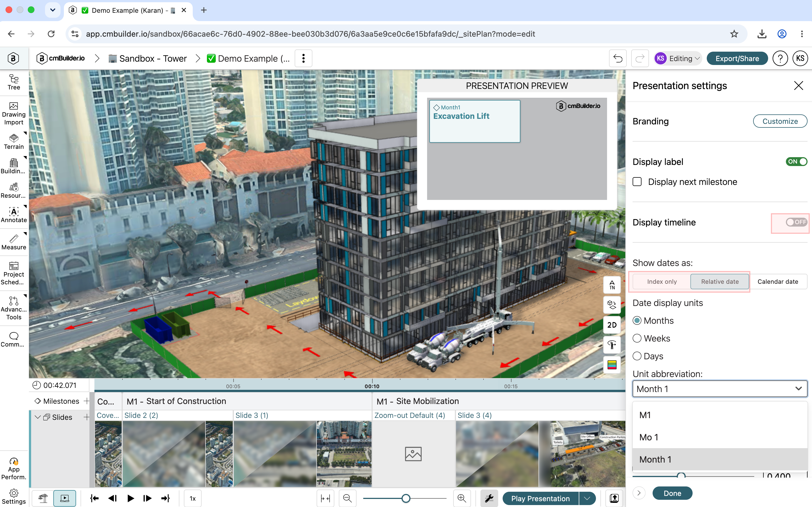Open Play Presentation options arrow
This screenshot has height=507, width=812.
point(587,498)
